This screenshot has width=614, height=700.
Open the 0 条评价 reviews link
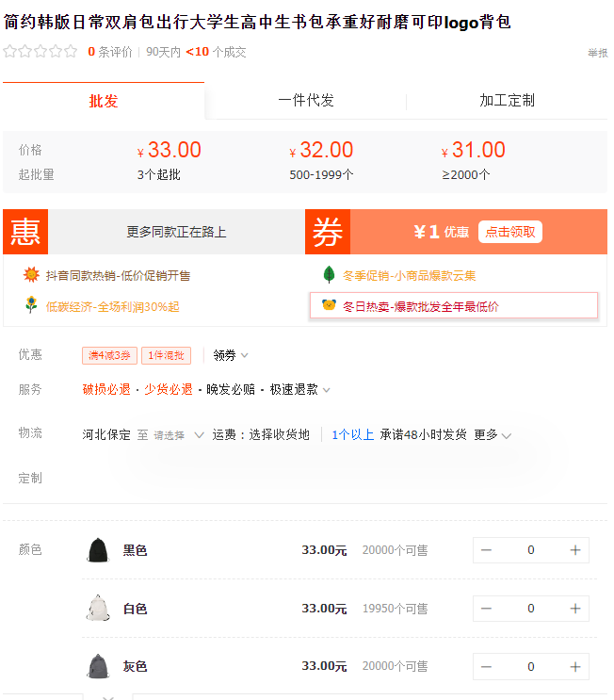click(110, 52)
